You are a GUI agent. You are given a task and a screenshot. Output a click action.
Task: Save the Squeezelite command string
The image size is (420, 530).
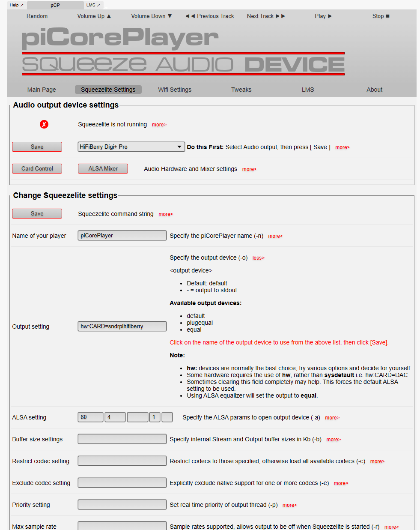(37, 213)
